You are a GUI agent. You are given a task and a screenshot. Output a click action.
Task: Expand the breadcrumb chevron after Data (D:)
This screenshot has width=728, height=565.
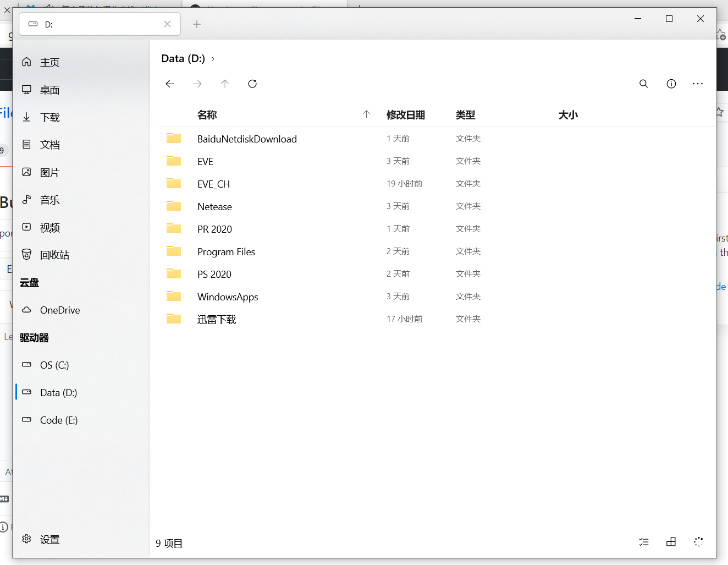pos(213,58)
